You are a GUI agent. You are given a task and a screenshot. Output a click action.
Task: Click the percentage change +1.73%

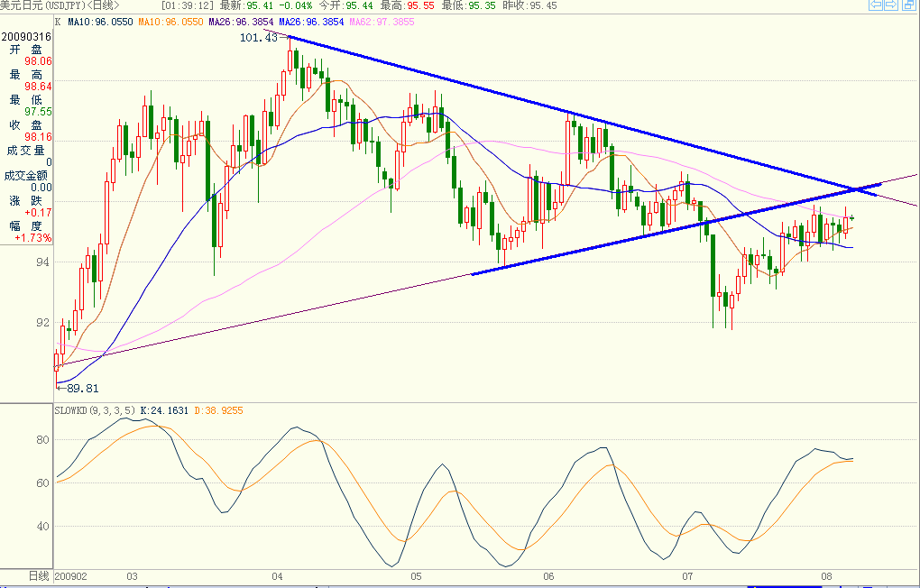coord(33,238)
